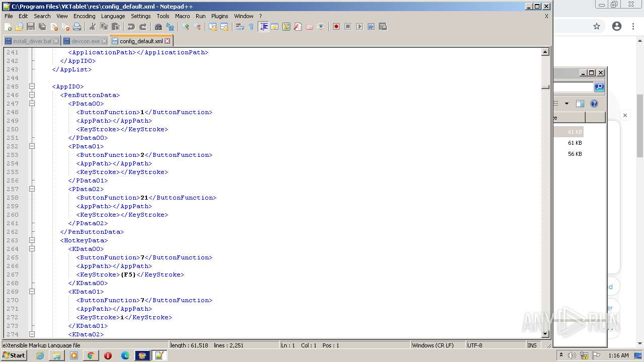Undo the last action with the Undo icon
The height and width of the screenshot is (362, 644).
pyautogui.click(x=131, y=27)
